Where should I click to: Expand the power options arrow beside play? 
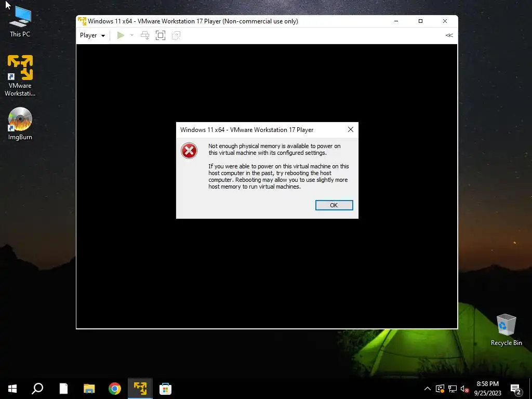coord(132,35)
